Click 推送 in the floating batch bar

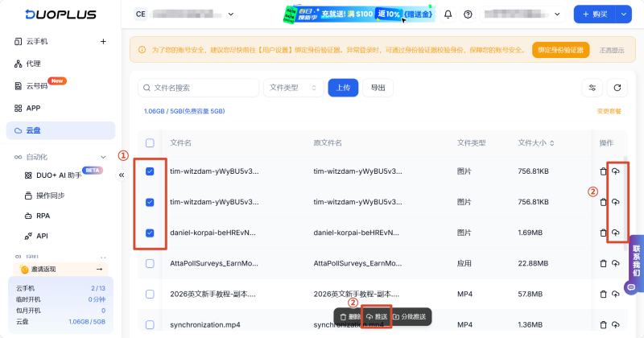pos(377,316)
